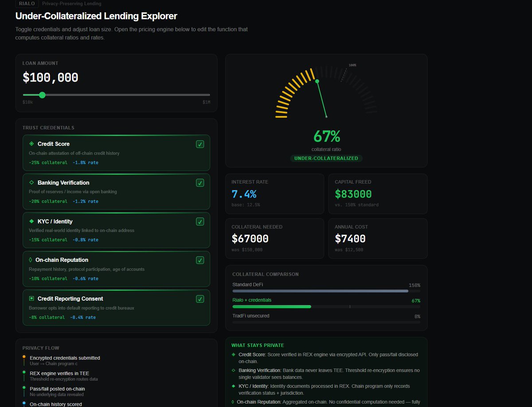Click the PRIVACY FLOW heading
Screen dimensions: 532x407
tap(41, 348)
